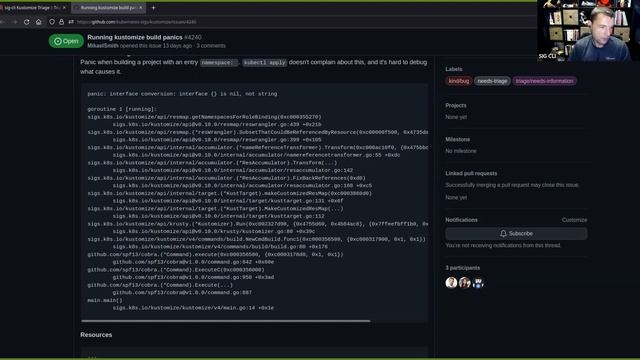Click the Projects sidebar heading
Image resolution: width=640 pixels, height=360 pixels.
point(456,105)
